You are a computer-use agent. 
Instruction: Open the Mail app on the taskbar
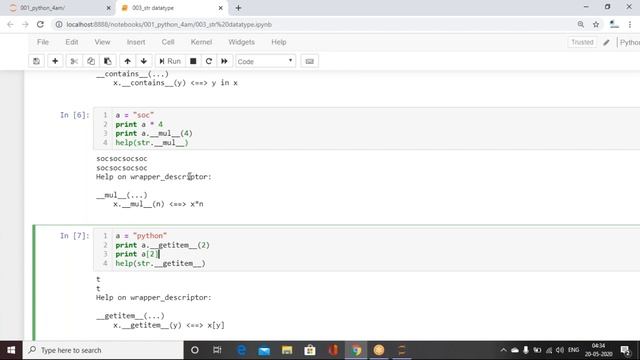(264, 350)
